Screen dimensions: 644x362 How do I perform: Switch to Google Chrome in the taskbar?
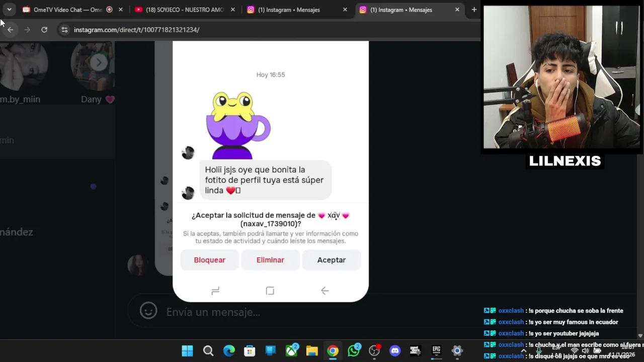coord(333,351)
